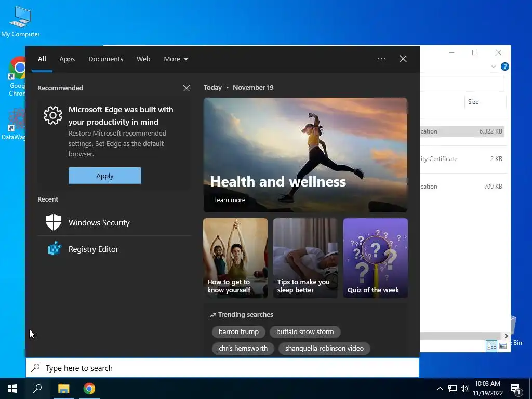
Task: Select the 709 KB file row
Action: pyautogui.click(x=462, y=187)
